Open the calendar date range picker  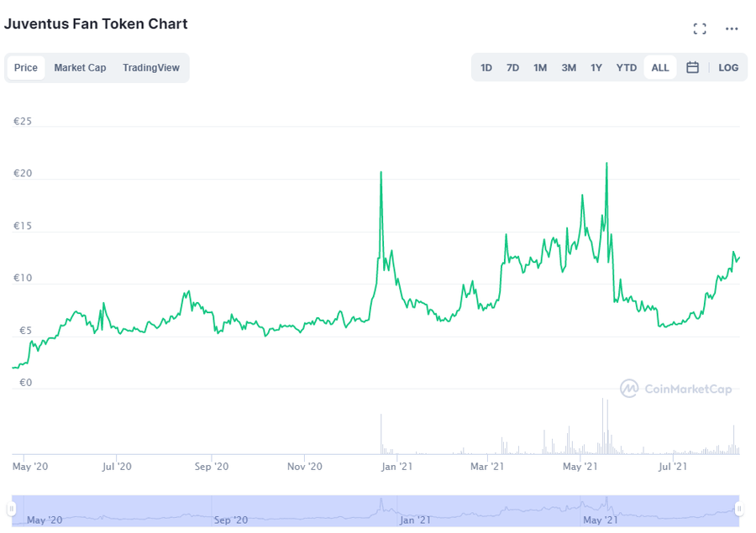pyautogui.click(x=692, y=67)
